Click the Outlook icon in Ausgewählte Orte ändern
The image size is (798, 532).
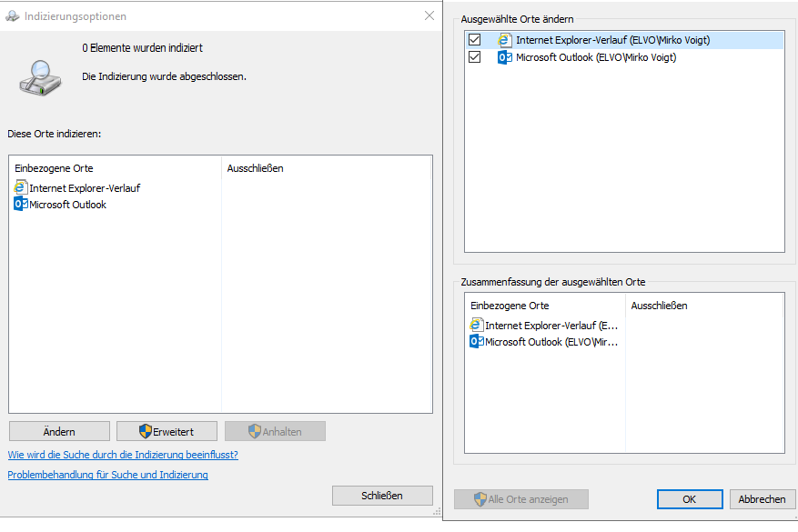tap(504, 57)
